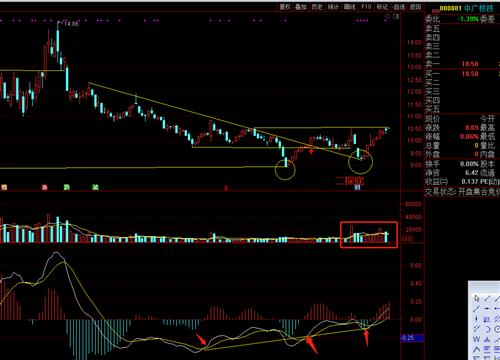Viewport: 500px width, 360px height.
Task: Click the 历史 toolbar button
Action: tap(317, 7)
